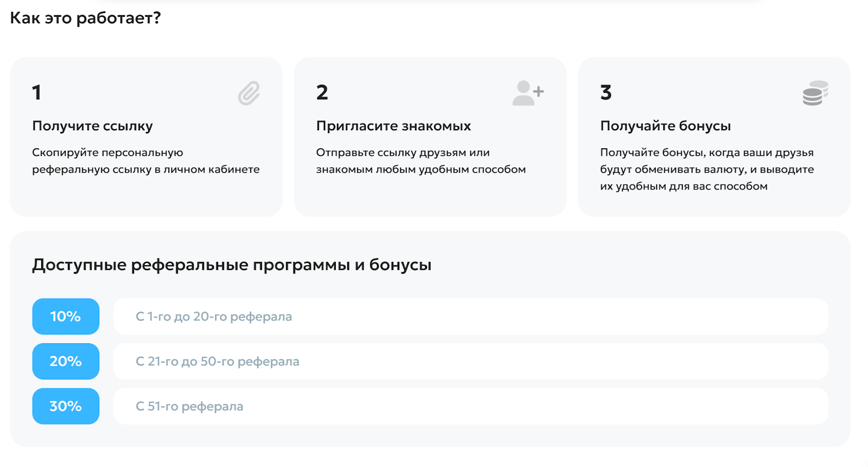Screen dimensions: 868x467
Task: Click the add-person invite icon
Action: (528, 93)
